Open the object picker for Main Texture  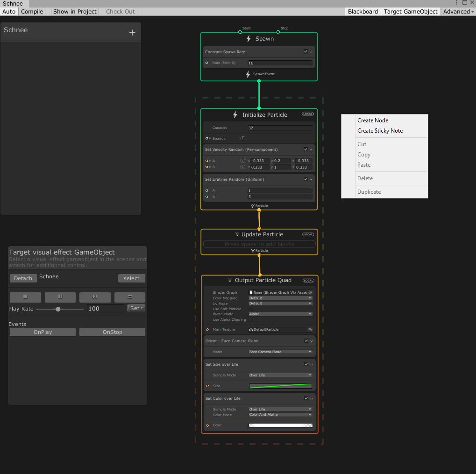[x=309, y=329]
